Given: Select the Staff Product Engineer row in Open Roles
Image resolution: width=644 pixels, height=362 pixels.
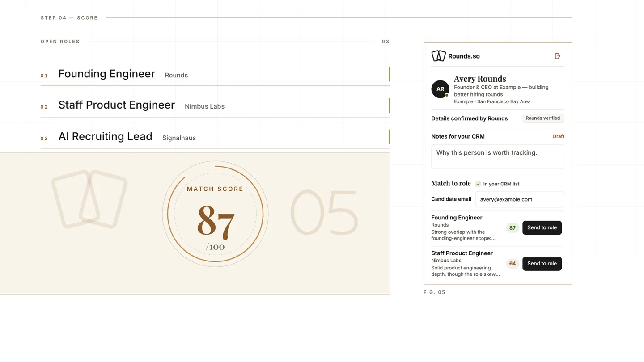Looking at the screenshot, I should (215, 105).
